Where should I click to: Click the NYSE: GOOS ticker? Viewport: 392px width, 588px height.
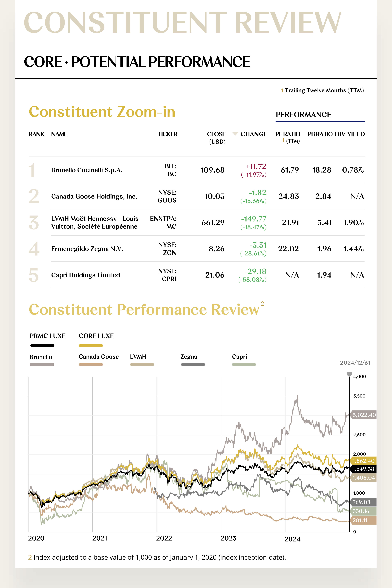[x=167, y=196]
